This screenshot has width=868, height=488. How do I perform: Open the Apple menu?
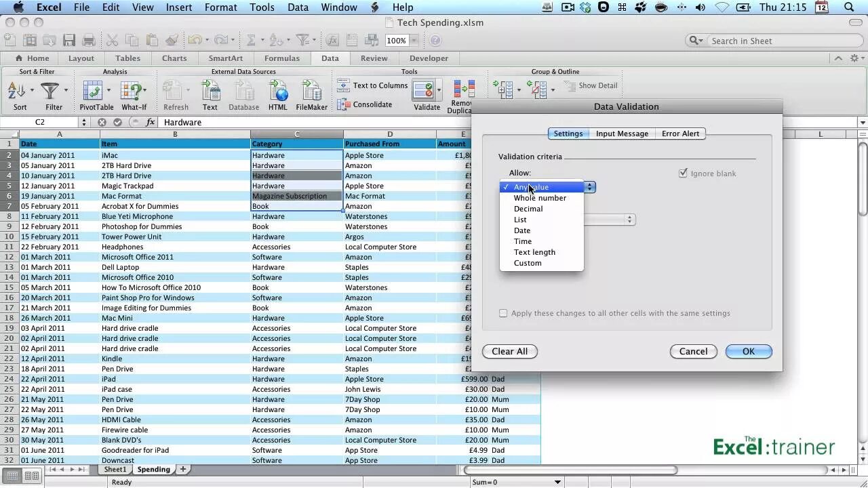(x=18, y=7)
